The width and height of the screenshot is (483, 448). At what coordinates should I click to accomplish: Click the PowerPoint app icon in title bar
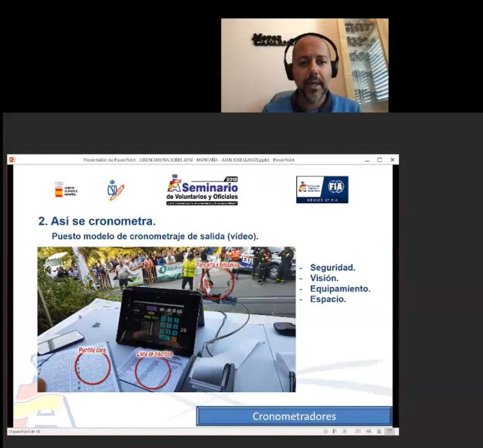pos(11,160)
